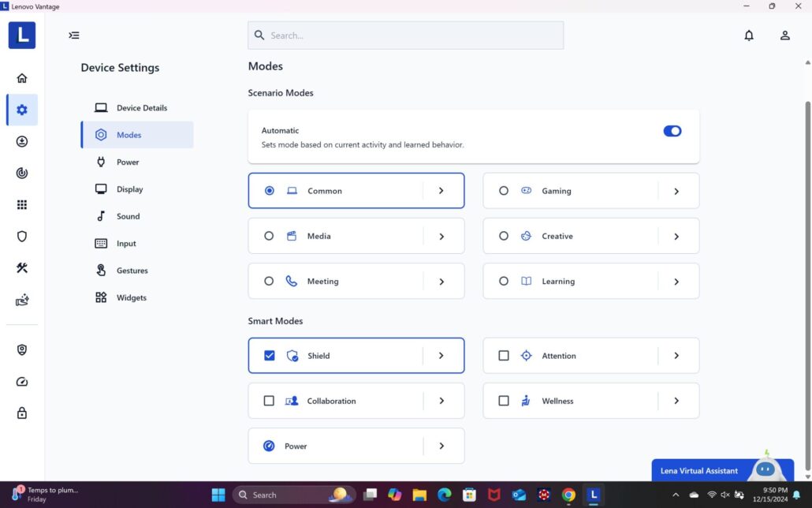Image resolution: width=812 pixels, height=508 pixels.
Task: Open McAfee from taskbar
Action: (494, 495)
